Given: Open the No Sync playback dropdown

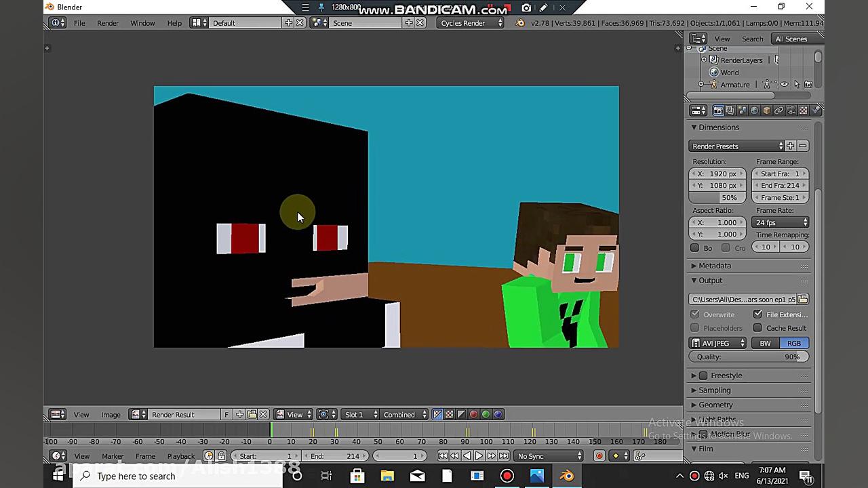Looking at the screenshot, I should click(549, 456).
